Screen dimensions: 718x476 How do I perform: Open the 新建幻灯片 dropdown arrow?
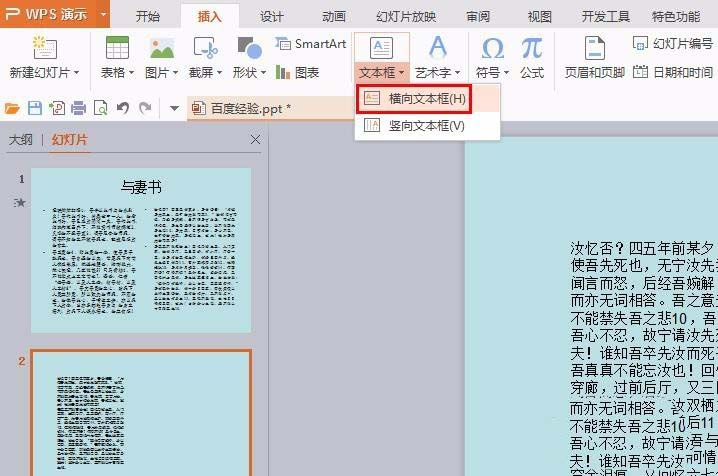click(76, 73)
